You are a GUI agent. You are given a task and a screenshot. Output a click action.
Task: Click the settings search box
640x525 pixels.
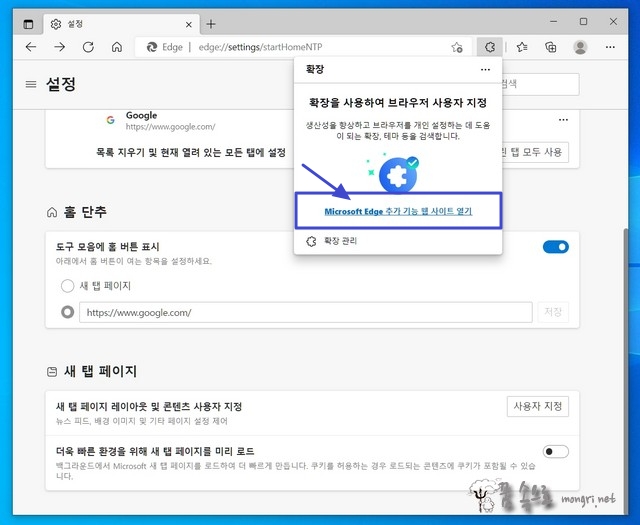540,84
